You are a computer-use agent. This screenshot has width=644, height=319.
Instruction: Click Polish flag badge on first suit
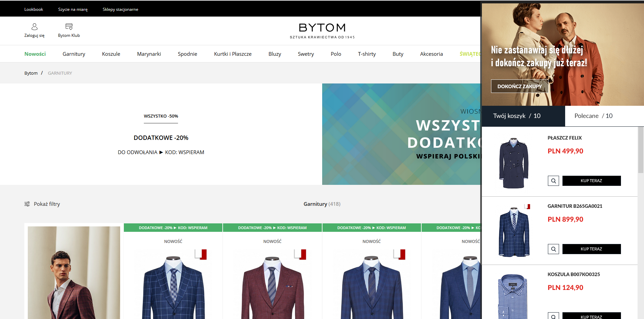click(x=201, y=254)
